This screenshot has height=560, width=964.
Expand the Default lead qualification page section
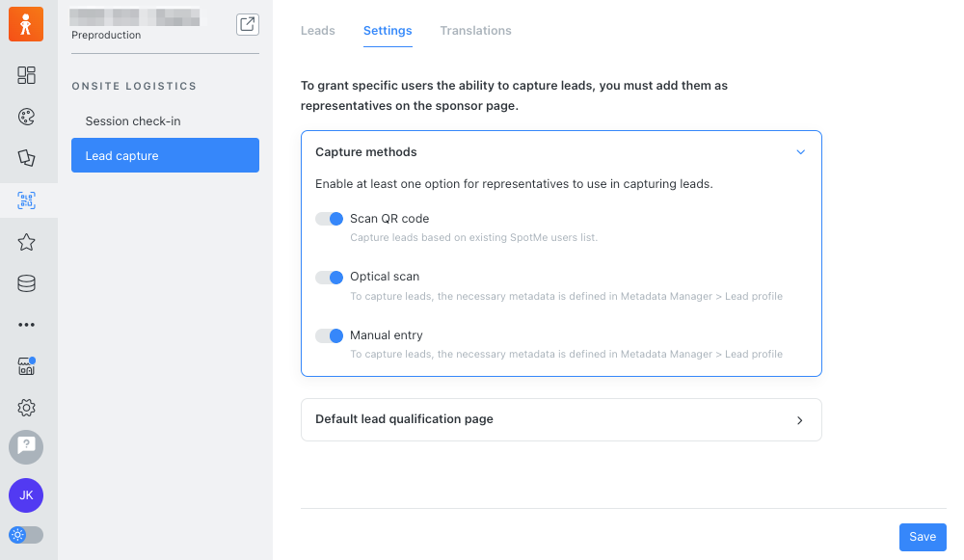pos(561,420)
